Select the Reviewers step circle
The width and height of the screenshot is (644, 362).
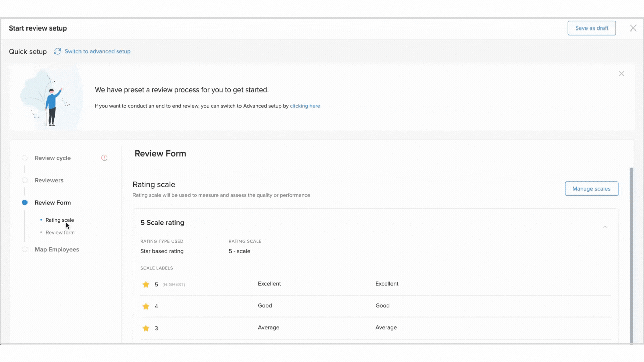tap(25, 180)
